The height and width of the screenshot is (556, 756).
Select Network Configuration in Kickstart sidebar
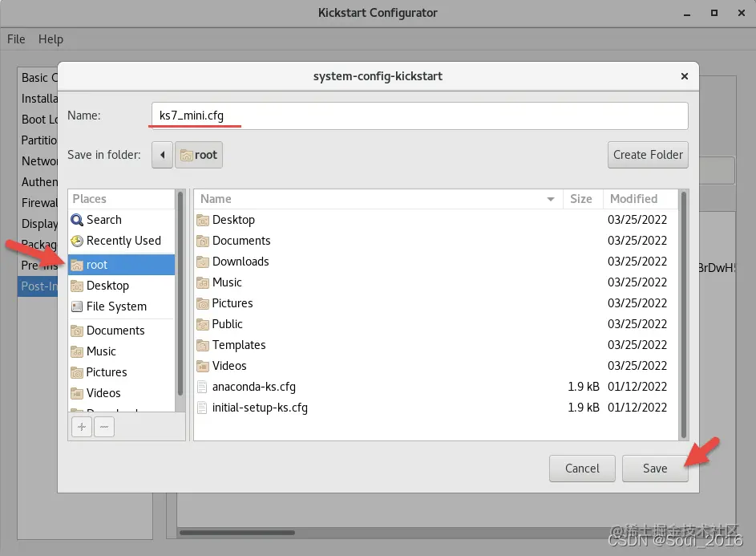38,161
